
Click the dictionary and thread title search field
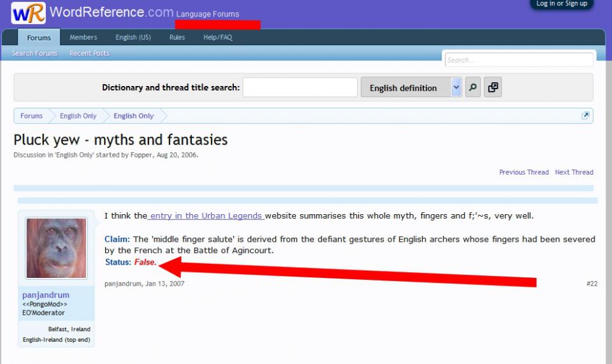[x=300, y=88]
